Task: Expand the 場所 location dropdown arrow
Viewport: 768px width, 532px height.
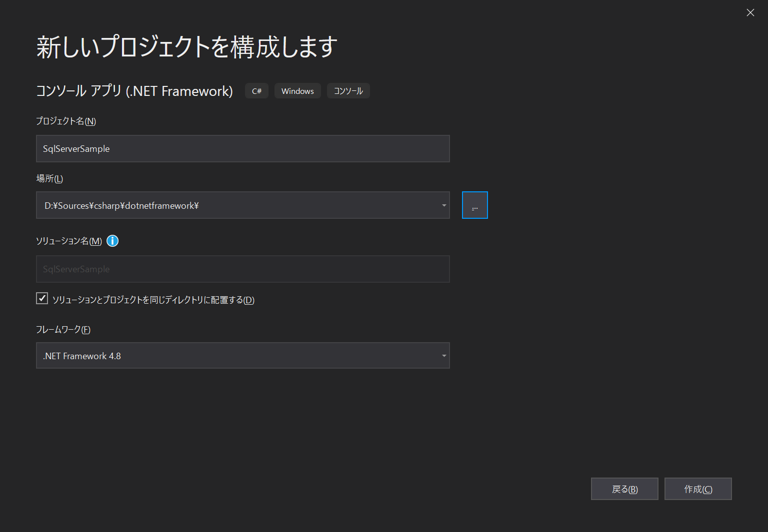Action: point(443,205)
